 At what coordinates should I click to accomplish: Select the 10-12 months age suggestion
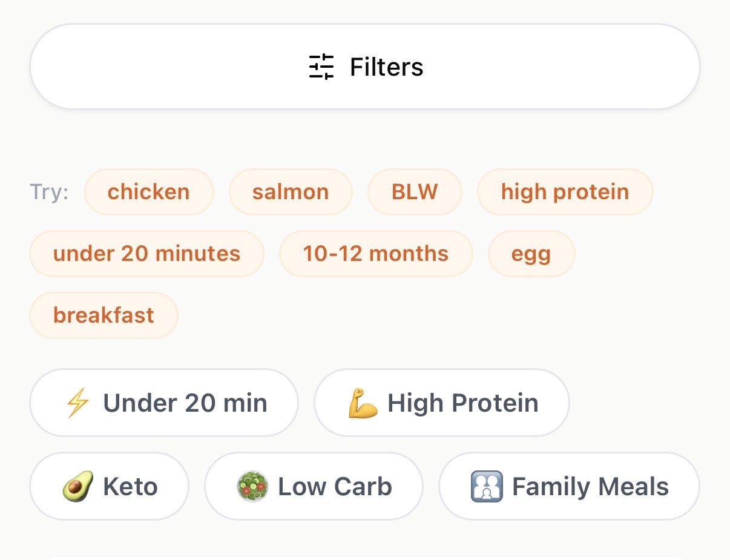click(x=376, y=253)
